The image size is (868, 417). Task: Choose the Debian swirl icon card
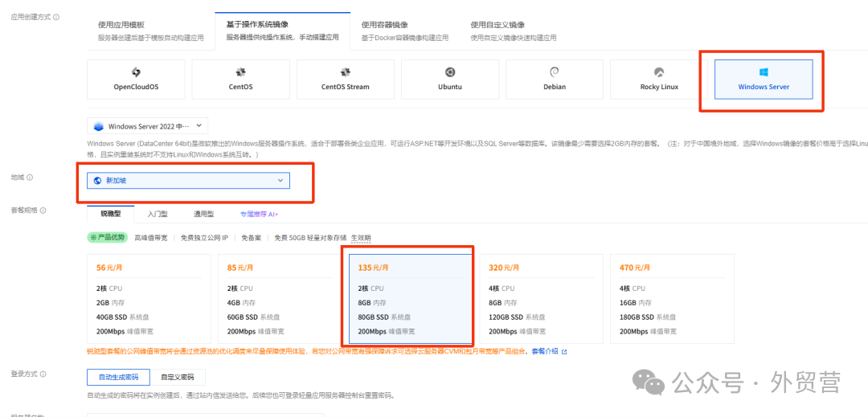click(x=554, y=80)
